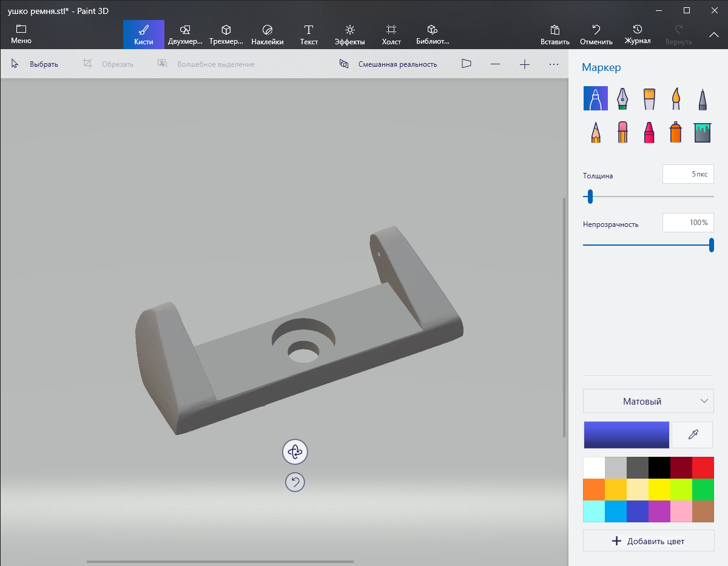Pick the light gray color swatch
Viewport: 728px width, 566px height.
pyautogui.click(x=616, y=468)
